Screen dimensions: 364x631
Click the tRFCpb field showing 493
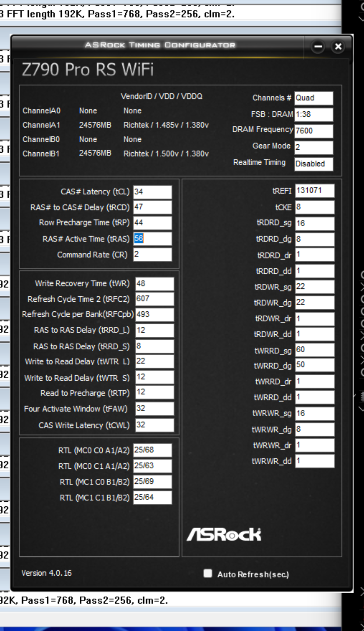pos(155,315)
